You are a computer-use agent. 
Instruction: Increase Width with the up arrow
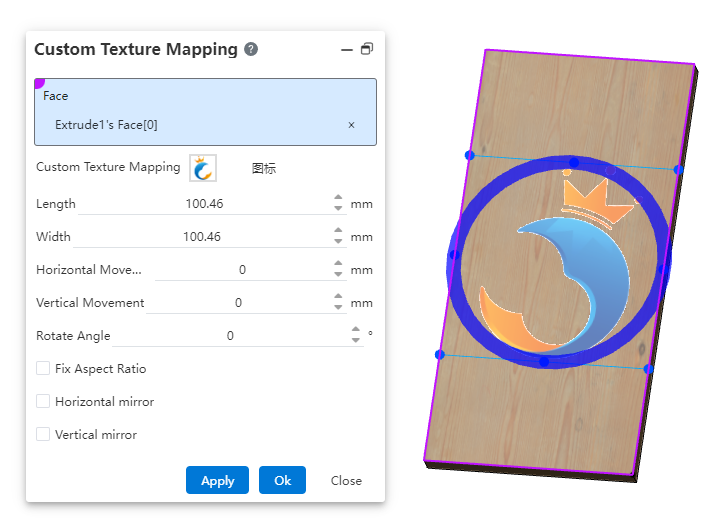[338, 231]
